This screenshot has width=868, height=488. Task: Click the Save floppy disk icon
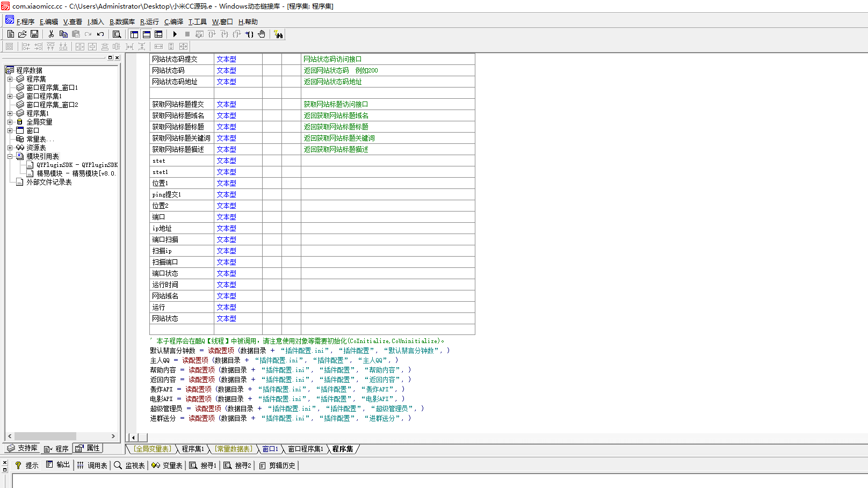(34, 34)
